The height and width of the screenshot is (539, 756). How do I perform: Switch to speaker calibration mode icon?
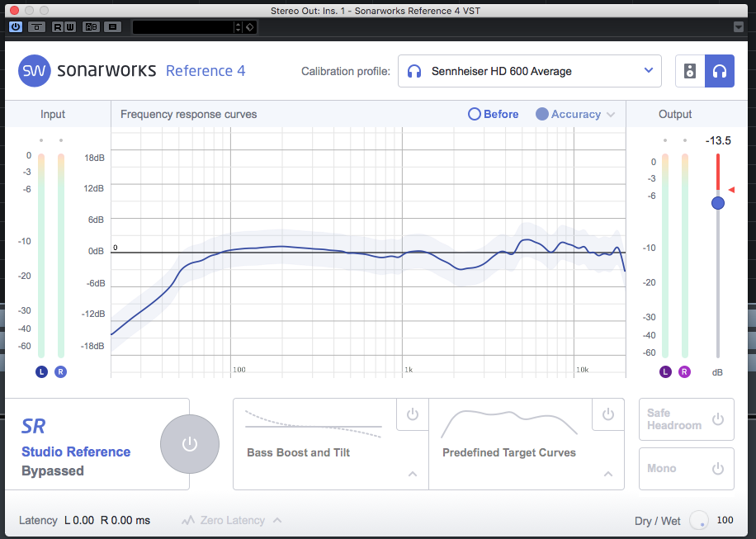coord(690,71)
